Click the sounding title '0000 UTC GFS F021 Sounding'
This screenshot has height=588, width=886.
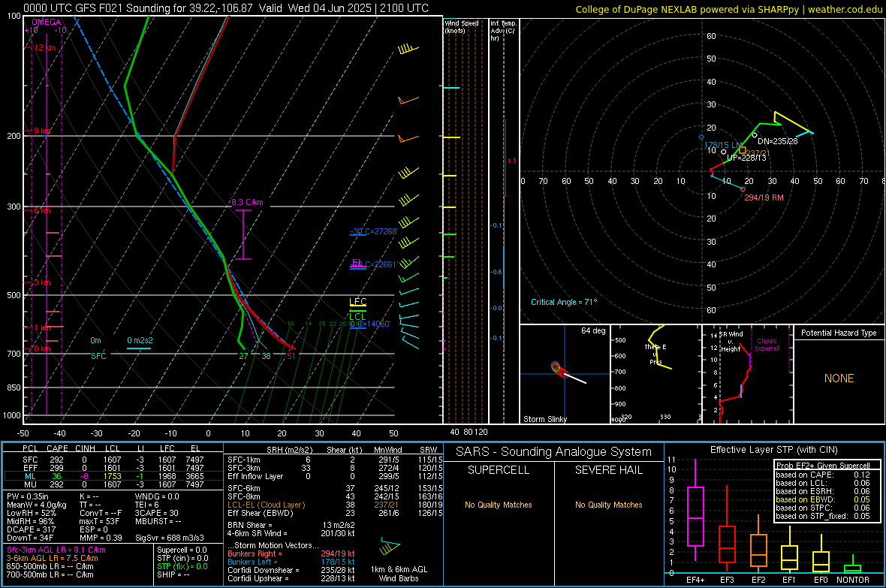tap(97, 8)
